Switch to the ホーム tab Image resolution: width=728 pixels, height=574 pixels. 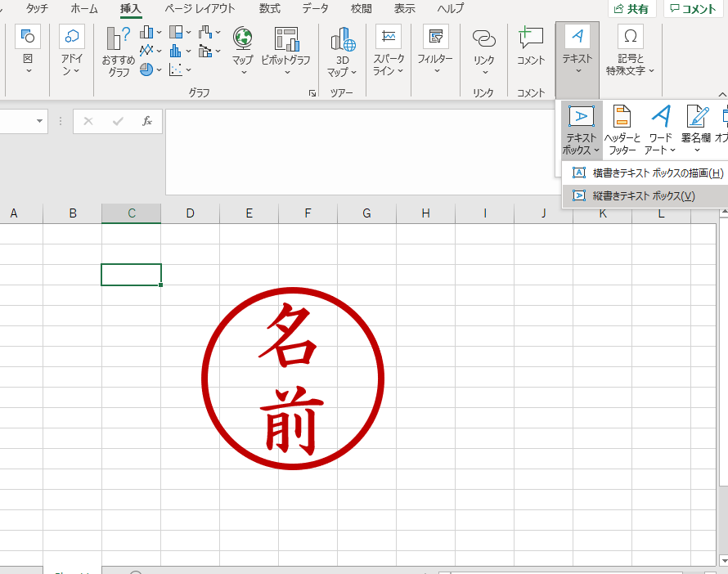pos(84,9)
